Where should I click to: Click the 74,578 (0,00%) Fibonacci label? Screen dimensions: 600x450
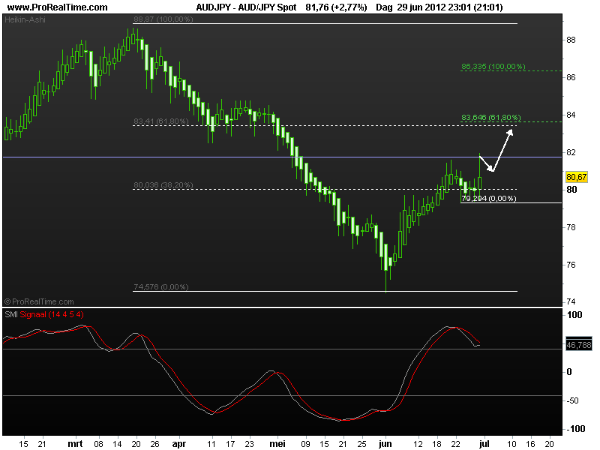[x=161, y=287]
